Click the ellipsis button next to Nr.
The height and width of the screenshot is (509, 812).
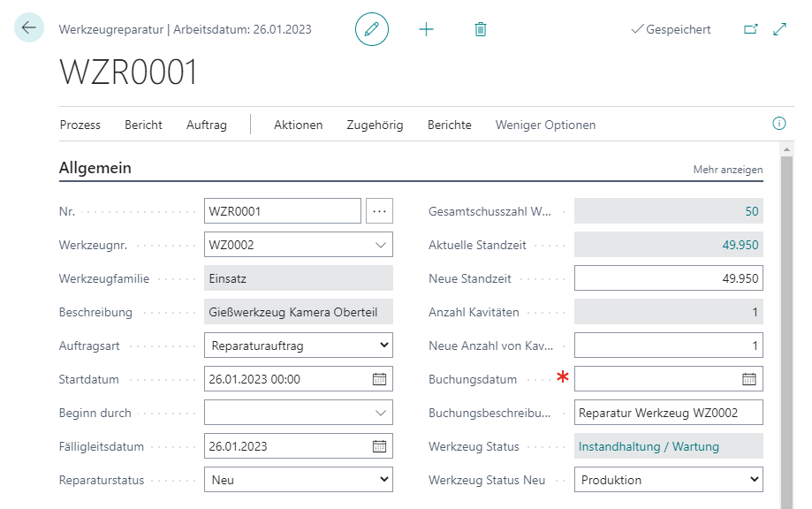click(x=380, y=211)
